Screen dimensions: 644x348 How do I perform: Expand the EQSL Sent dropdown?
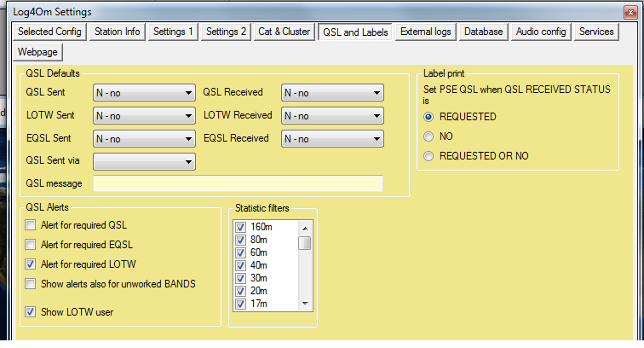click(144, 139)
